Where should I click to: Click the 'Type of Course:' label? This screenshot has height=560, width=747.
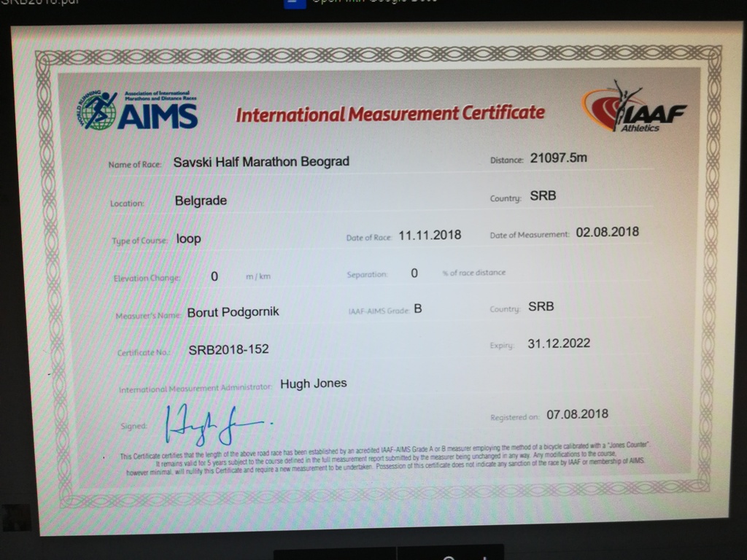coord(139,241)
